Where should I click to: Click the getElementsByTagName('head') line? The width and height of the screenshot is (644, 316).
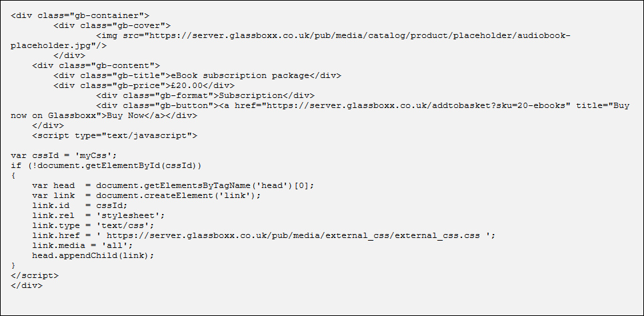pos(173,185)
